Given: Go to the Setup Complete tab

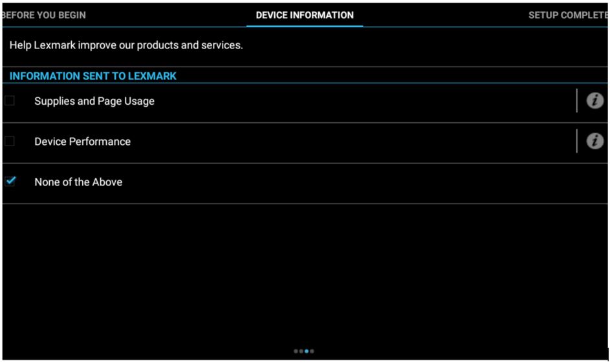Looking at the screenshot, I should [567, 15].
